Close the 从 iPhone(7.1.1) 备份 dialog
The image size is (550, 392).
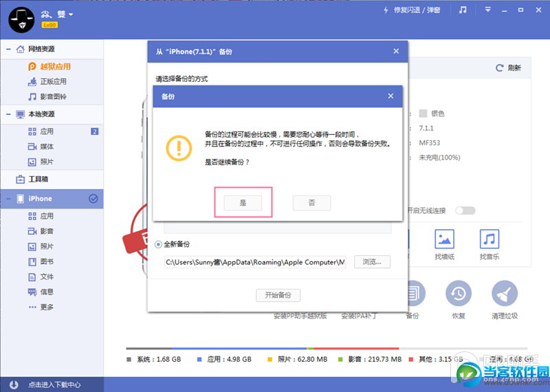point(396,52)
